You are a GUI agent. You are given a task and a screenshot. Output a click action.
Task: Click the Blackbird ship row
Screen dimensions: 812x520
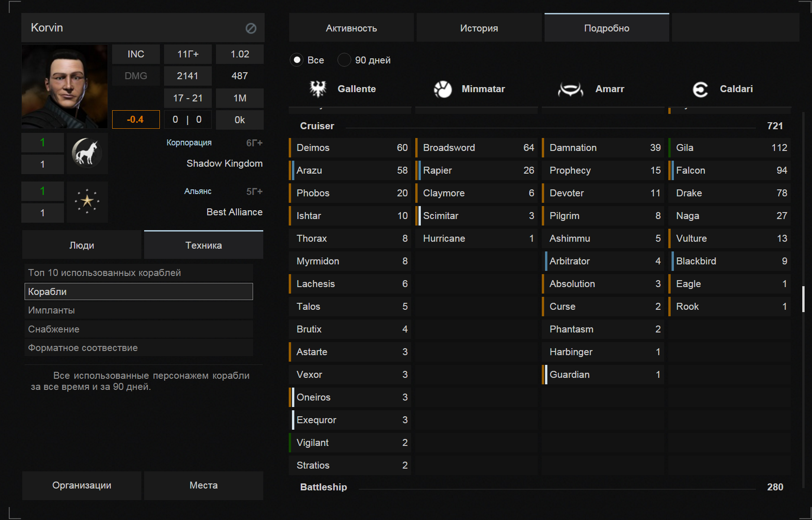click(x=730, y=261)
